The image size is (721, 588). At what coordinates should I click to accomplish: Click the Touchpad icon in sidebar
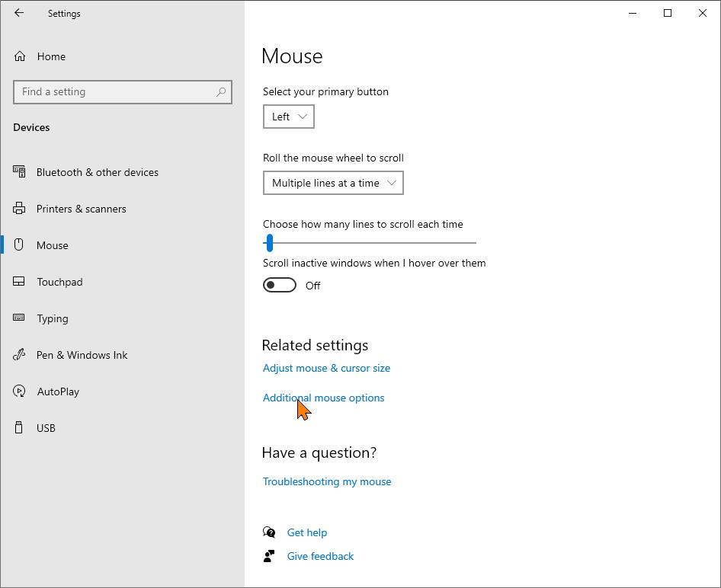(19, 282)
